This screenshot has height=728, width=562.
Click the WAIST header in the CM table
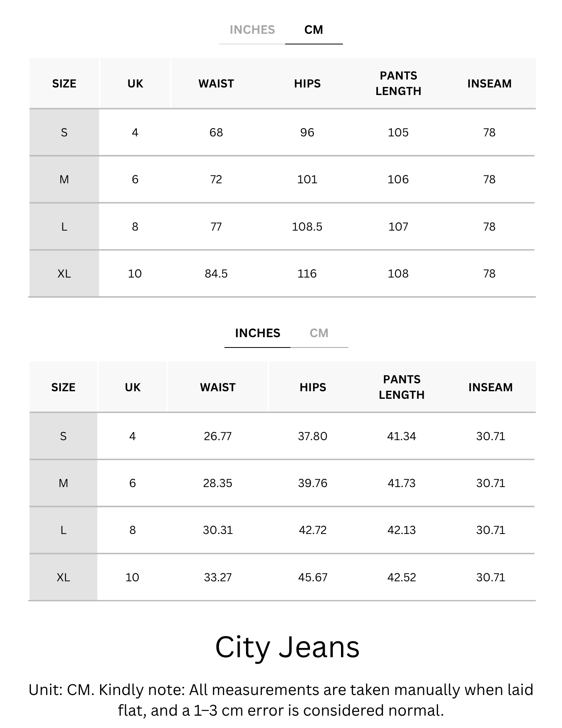pos(216,83)
